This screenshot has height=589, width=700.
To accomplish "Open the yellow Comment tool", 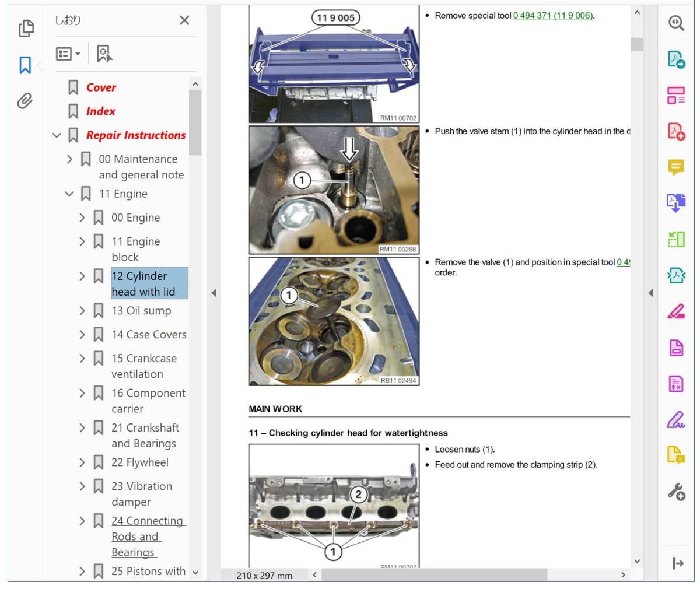I will (x=676, y=167).
